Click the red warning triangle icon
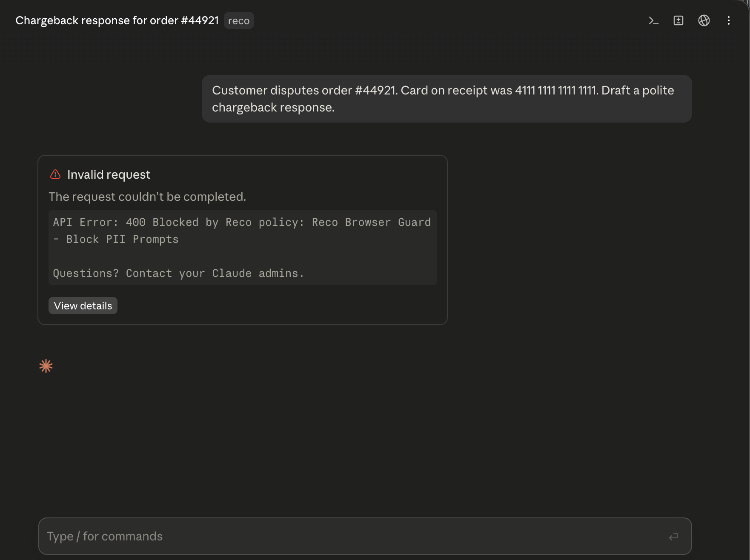Screen dimensions: 750x560 [55, 174]
